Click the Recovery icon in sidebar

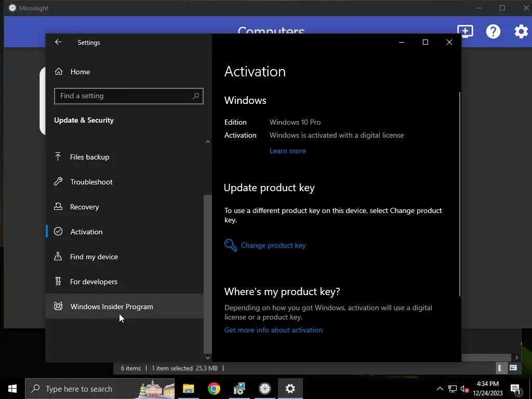tap(58, 206)
